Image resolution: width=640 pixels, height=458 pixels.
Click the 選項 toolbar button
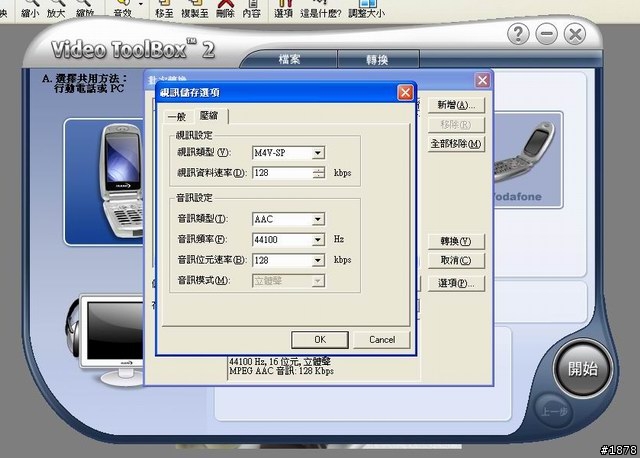283,9
